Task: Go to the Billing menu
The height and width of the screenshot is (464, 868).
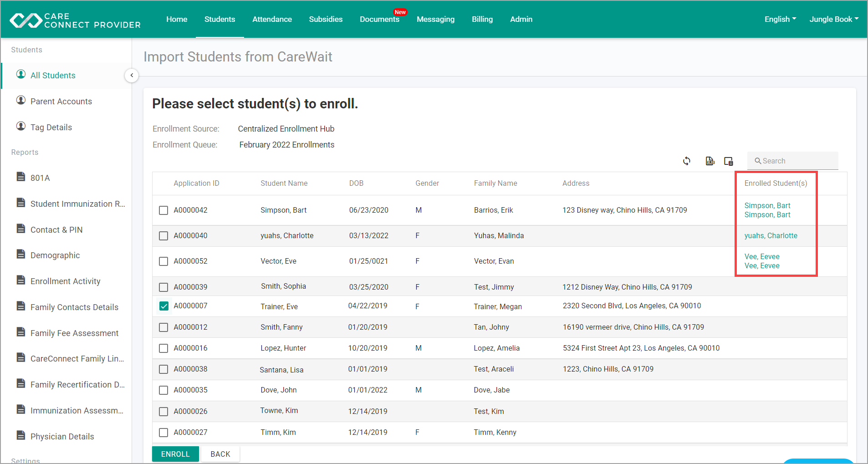Action: click(x=482, y=19)
